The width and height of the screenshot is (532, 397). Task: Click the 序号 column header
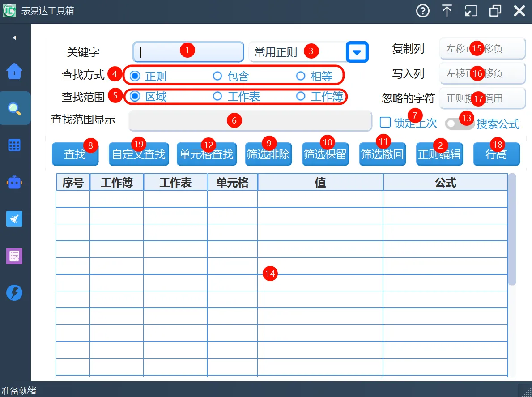point(73,182)
